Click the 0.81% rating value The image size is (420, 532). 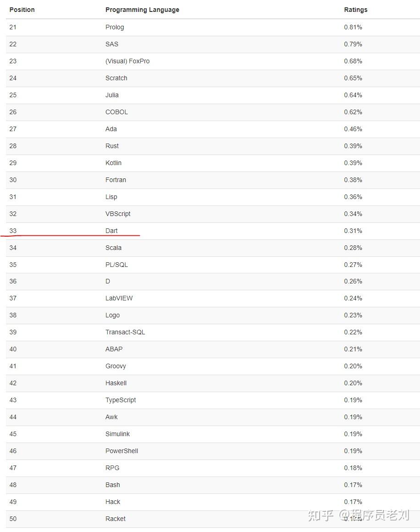pyautogui.click(x=353, y=27)
